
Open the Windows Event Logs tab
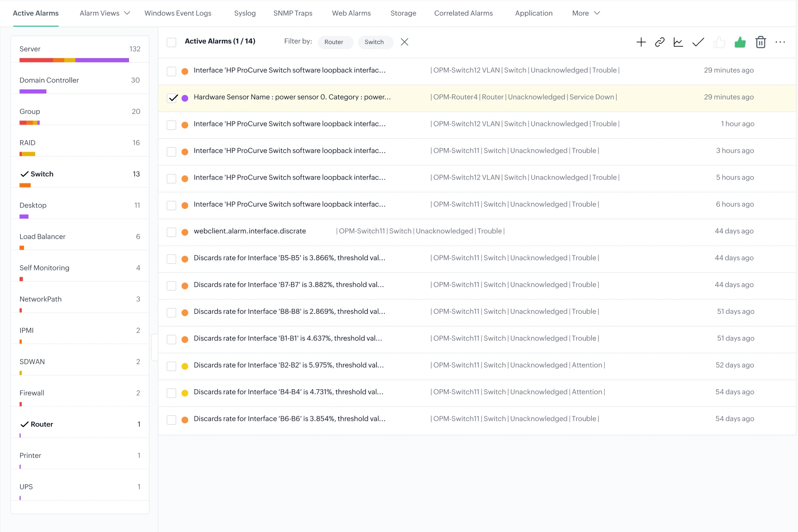coord(178,13)
